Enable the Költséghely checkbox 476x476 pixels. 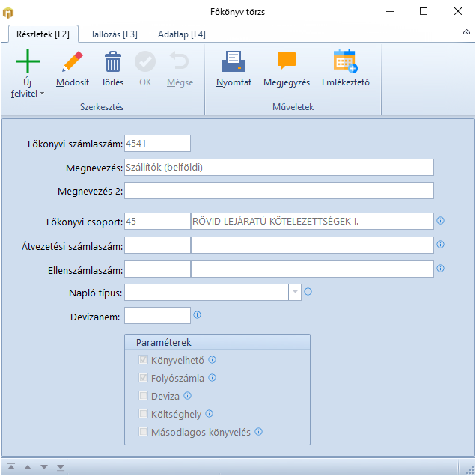click(144, 414)
